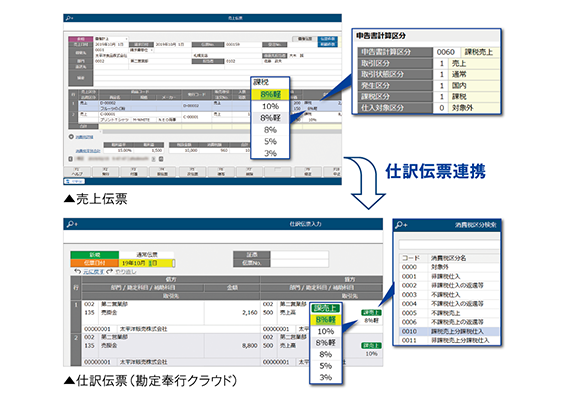Click the redo arrow icon beside やり直し
The height and width of the screenshot is (401, 575).
point(109,272)
